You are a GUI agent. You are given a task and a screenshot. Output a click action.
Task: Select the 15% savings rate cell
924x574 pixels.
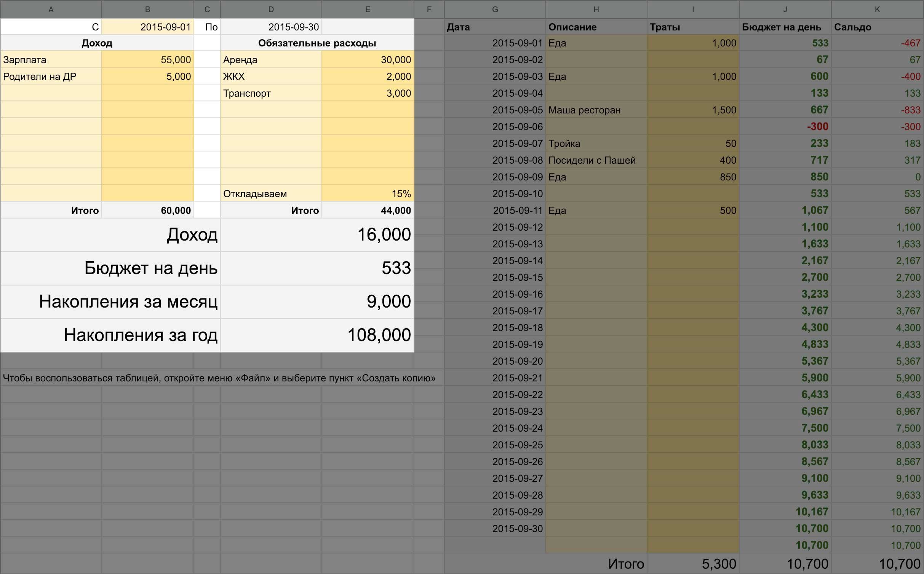(x=368, y=194)
